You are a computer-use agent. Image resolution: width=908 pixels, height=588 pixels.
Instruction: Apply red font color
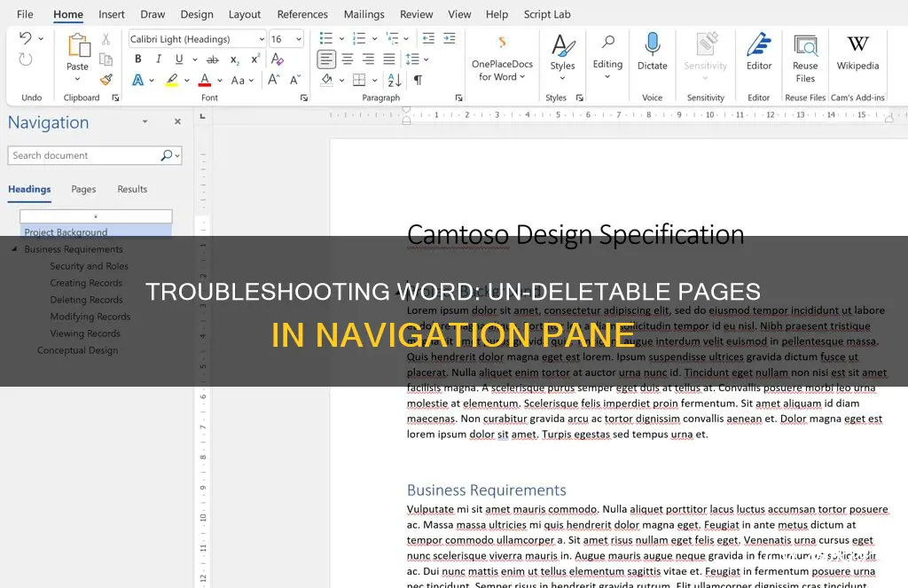[205, 80]
